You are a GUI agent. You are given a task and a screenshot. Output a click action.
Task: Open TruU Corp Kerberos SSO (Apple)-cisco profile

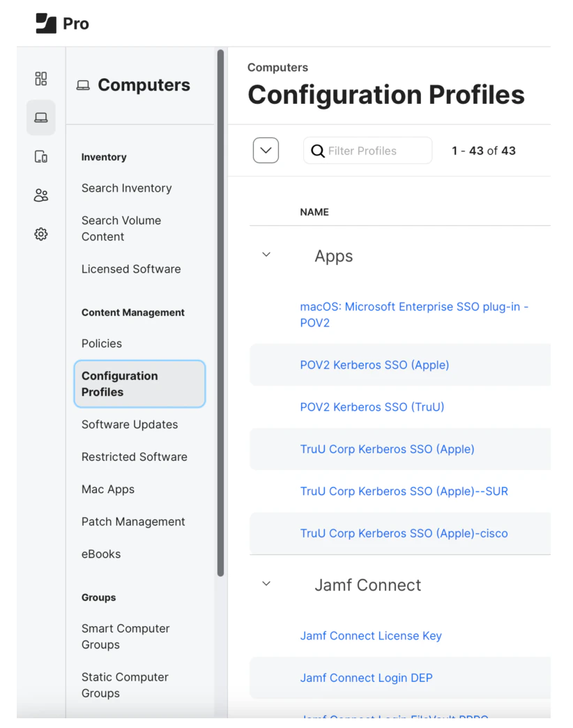coord(404,533)
